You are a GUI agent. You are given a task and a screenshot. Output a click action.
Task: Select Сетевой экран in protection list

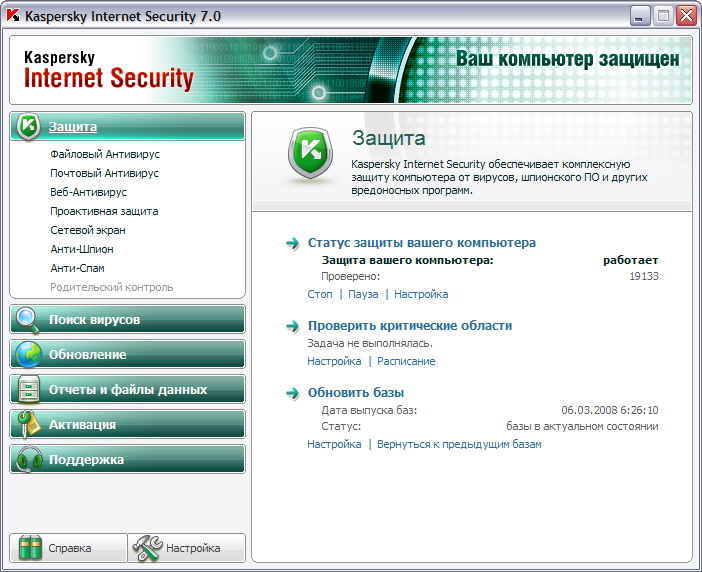point(87,230)
